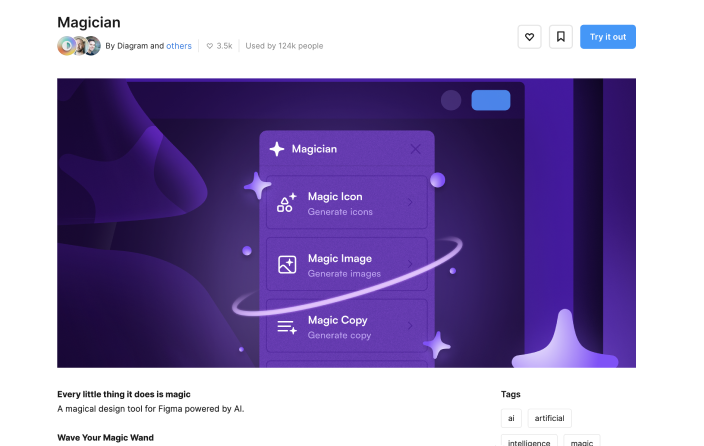
Task: Click the Wave Your Magic Wand heading
Action: 105,437
